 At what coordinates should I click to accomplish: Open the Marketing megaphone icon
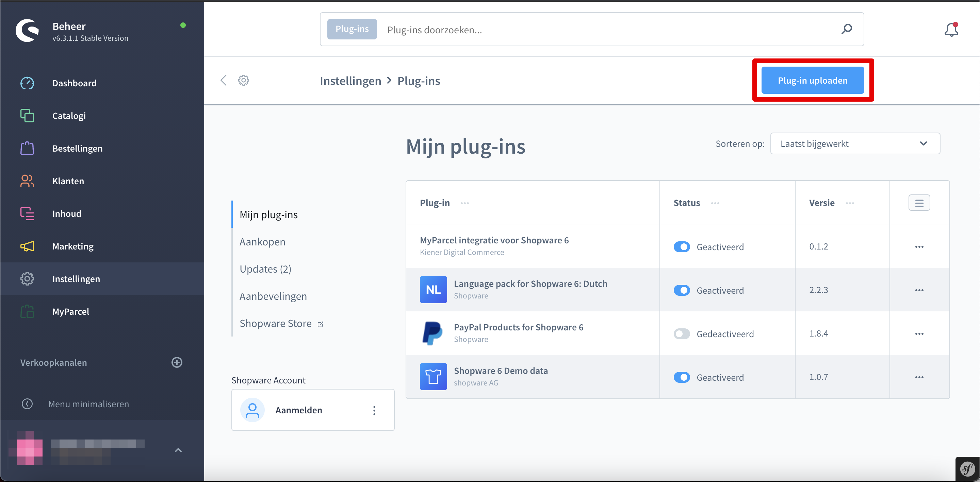[27, 246]
